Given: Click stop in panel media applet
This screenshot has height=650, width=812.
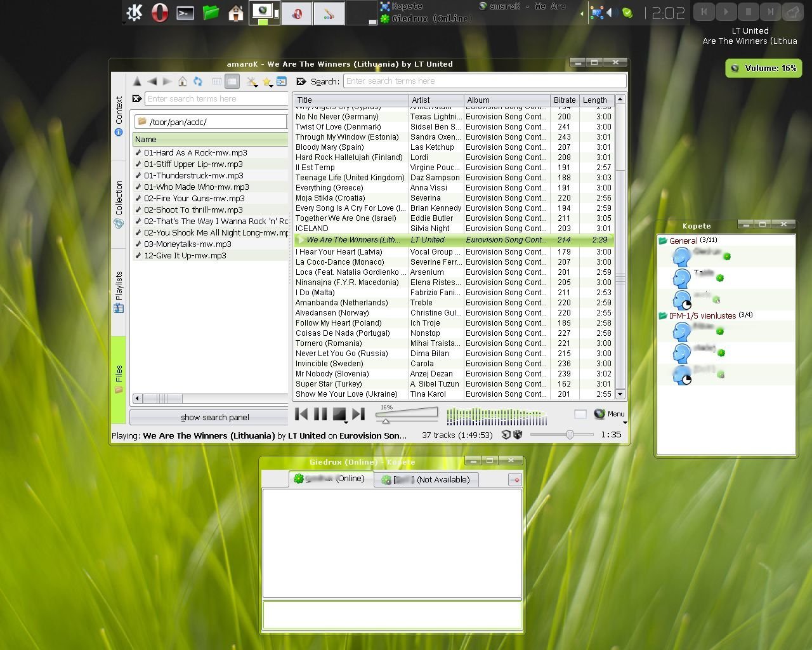Looking at the screenshot, I should (748, 11).
